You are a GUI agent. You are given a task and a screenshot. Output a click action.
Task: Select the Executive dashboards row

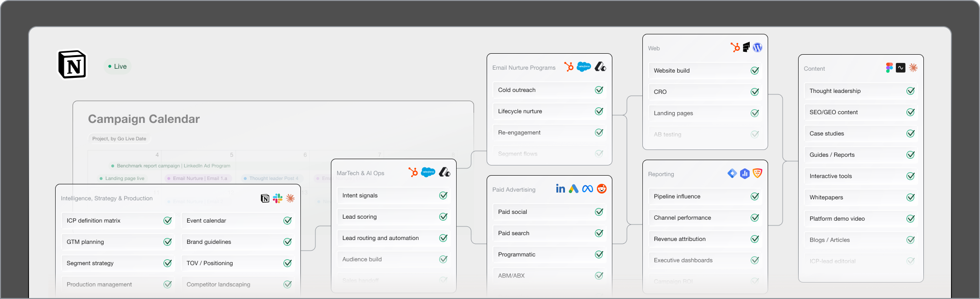[x=705, y=260]
